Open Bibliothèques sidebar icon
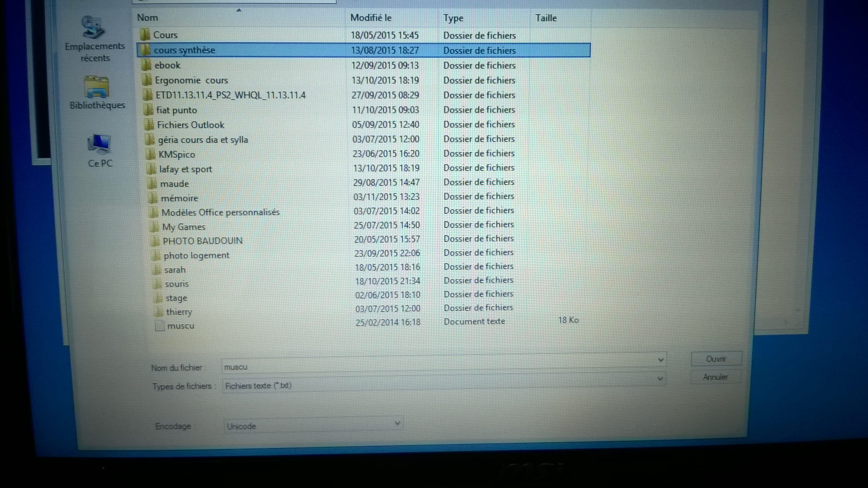The image size is (868, 488). [97, 87]
